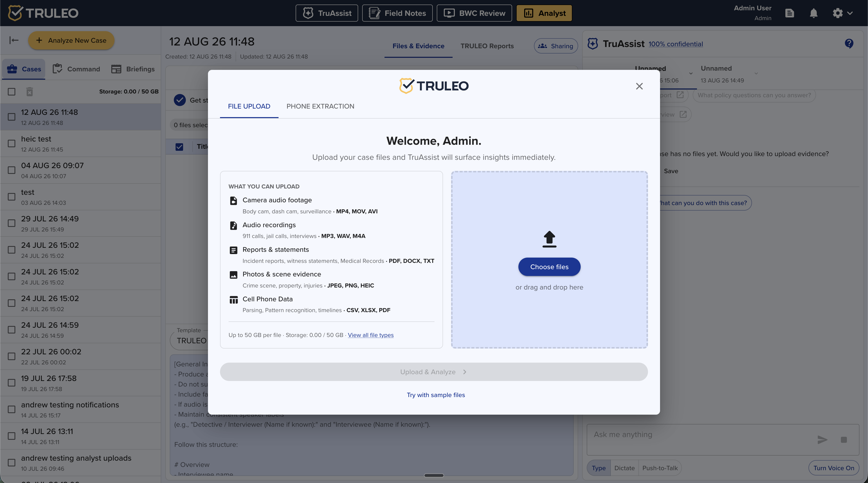Screen dimensions: 868x483
Task: Close the upload dialog
Action: pyautogui.click(x=639, y=86)
